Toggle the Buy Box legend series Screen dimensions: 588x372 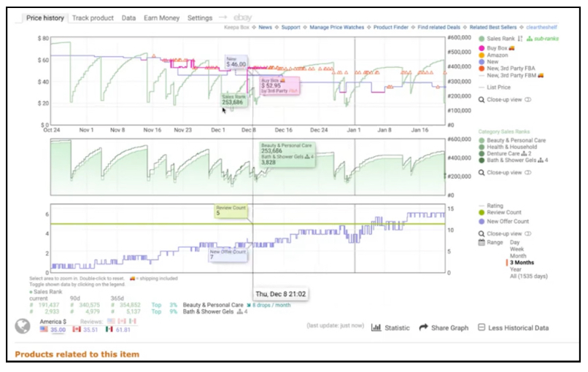(x=497, y=48)
